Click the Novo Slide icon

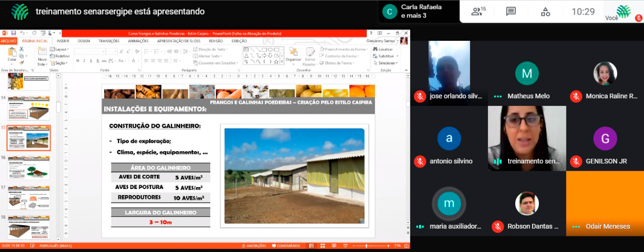tap(42, 55)
